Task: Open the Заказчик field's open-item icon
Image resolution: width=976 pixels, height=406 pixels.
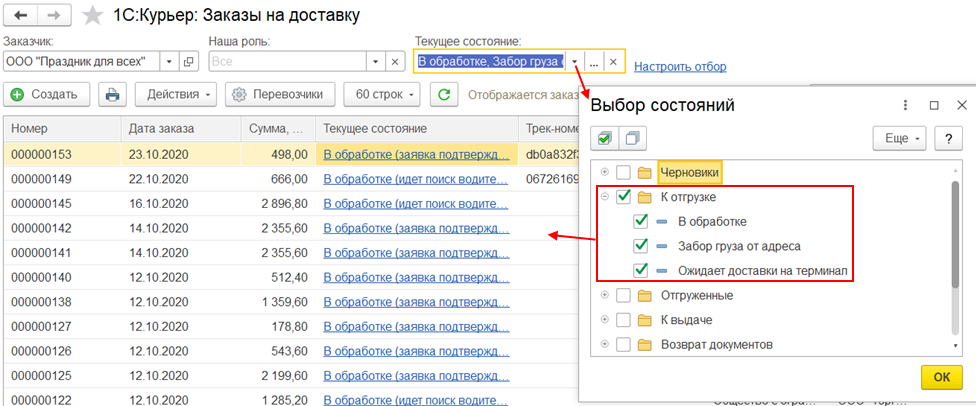Action: [x=189, y=62]
